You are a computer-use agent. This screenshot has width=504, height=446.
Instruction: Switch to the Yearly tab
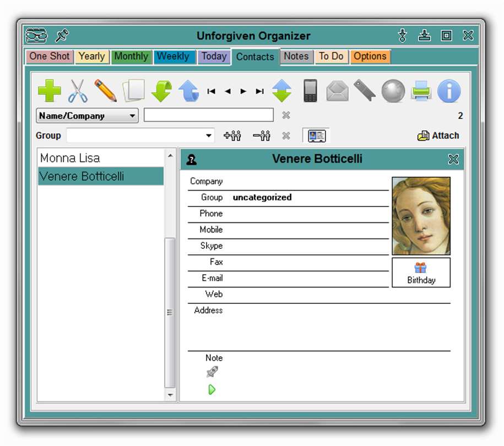click(x=92, y=57)
